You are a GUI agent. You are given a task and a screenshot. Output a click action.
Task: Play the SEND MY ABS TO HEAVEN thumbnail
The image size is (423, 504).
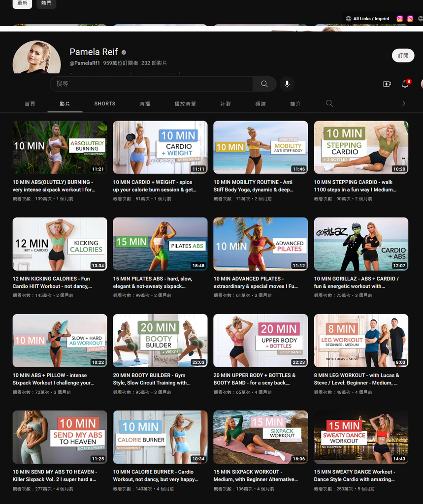point(60,437)
